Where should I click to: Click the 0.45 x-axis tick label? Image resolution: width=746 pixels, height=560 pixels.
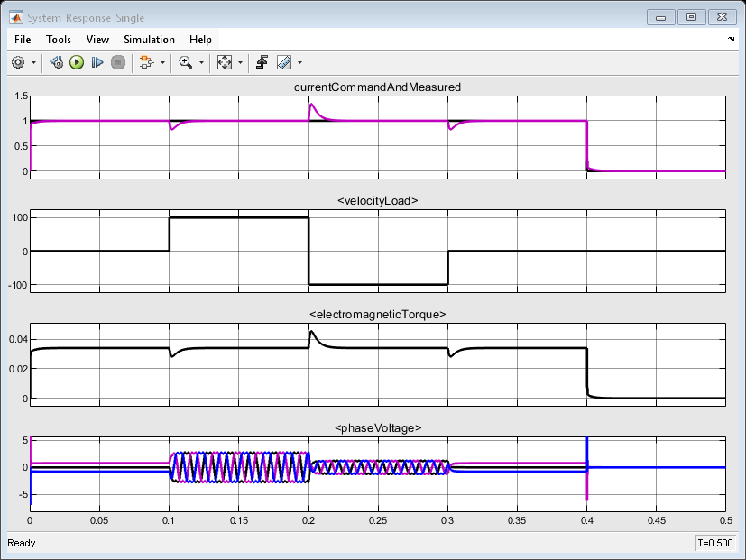pos(657,520)
